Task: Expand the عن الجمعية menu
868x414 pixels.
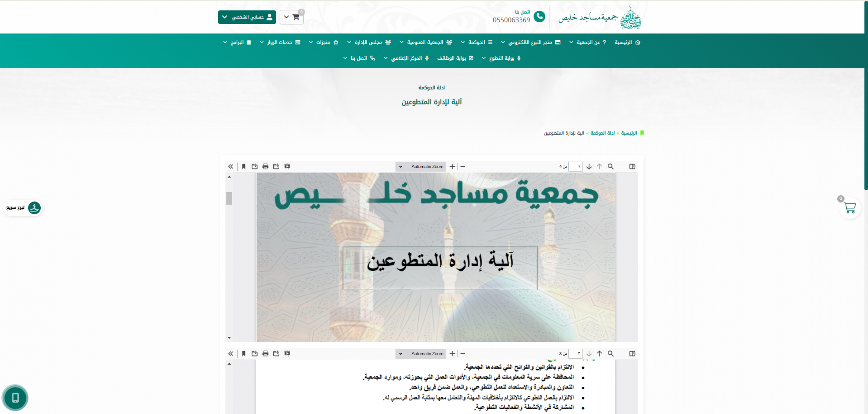Action: [587, 42]
